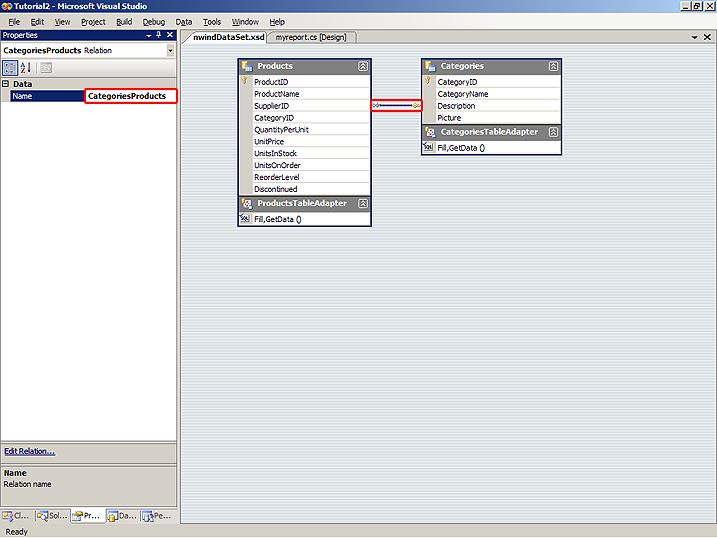
Task: Collapse the CategoriesTableAdapter section
Action: (553, 132)
